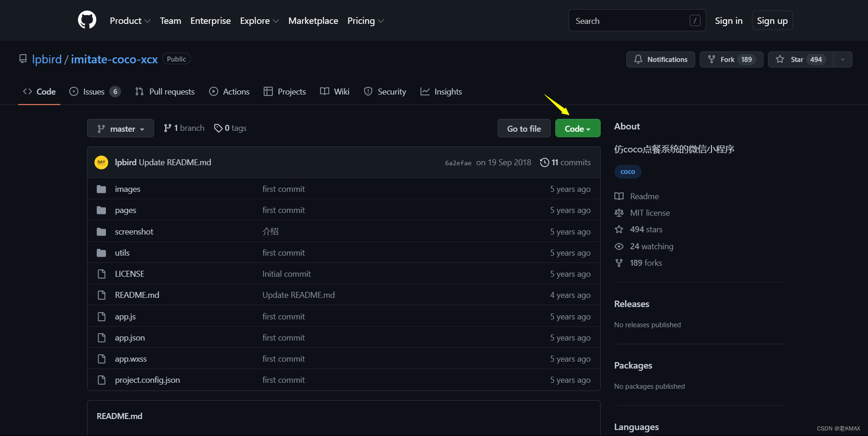The width and height of the screenshot is (868, 436).
Task: Click the Go to file button
Action: coord(524,129)
